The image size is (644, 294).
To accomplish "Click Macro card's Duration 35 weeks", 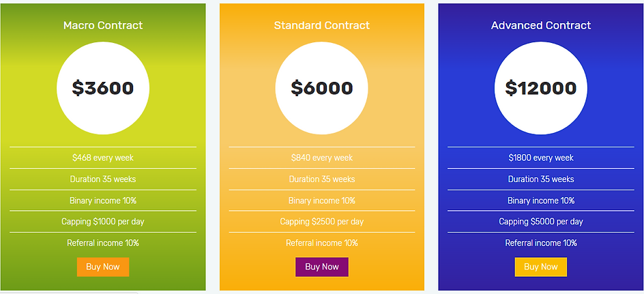I will point(103,179).
